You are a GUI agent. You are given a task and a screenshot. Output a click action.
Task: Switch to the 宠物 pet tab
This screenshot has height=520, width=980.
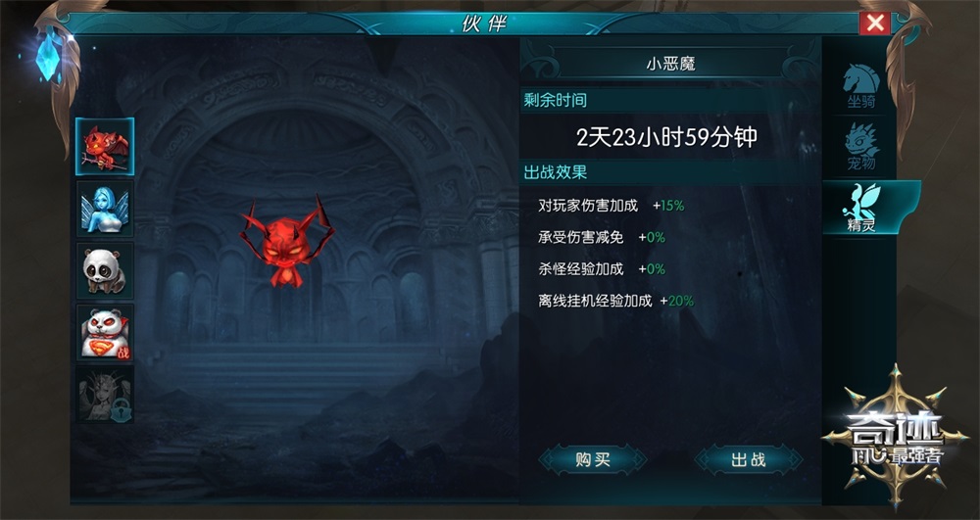[861, 147]
